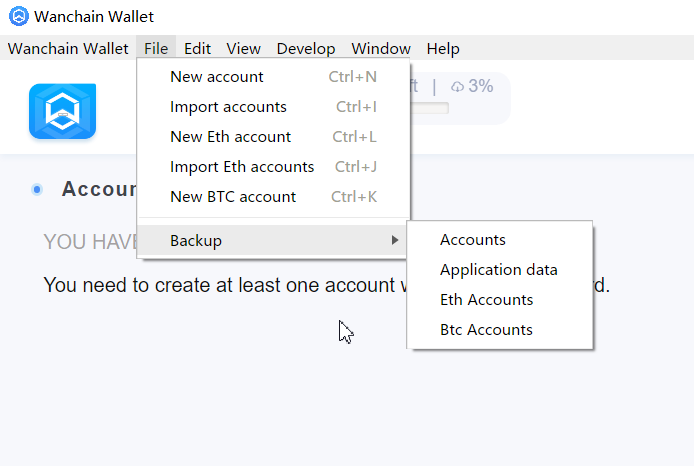This screenshot has width=694, height=466.
Task: Click the sync progress bar
Action: pyautogui.click(x=429, y=108)
